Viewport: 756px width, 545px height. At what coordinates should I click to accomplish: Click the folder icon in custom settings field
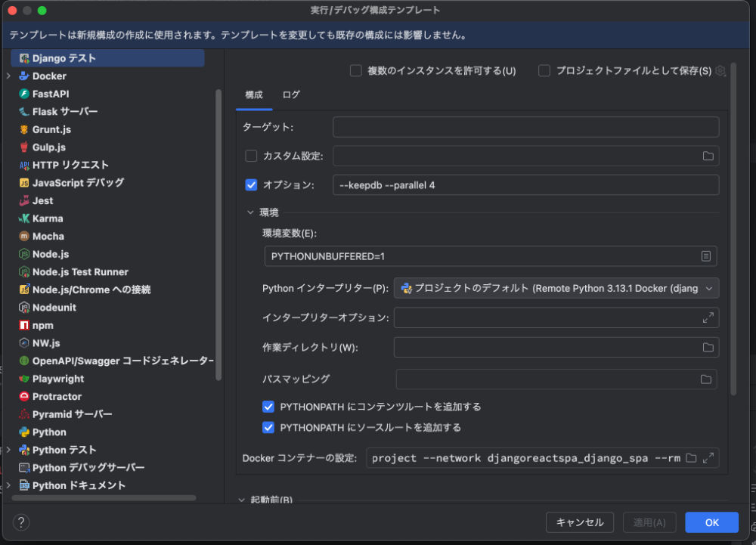(x=708, y=156)
